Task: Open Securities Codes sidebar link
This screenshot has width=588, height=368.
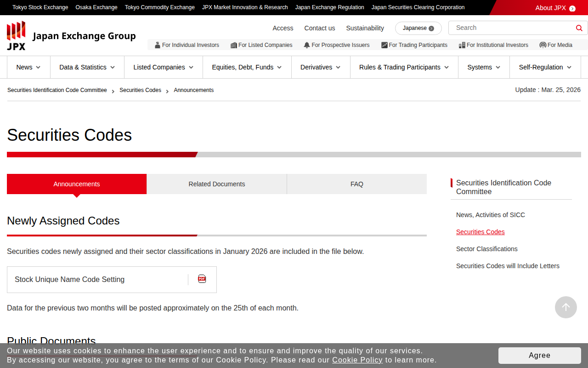Action: click(x=481, y=232)
